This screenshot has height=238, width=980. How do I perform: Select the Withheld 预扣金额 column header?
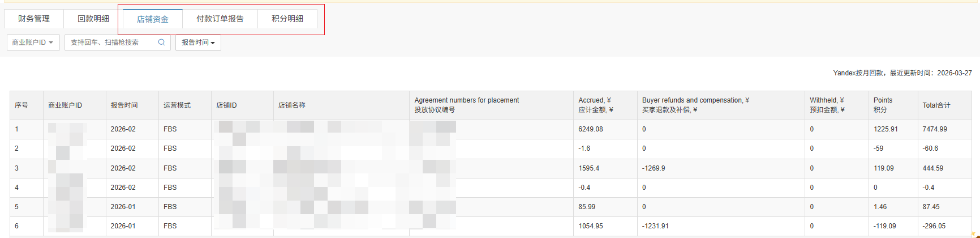click(x=827, y=105)
